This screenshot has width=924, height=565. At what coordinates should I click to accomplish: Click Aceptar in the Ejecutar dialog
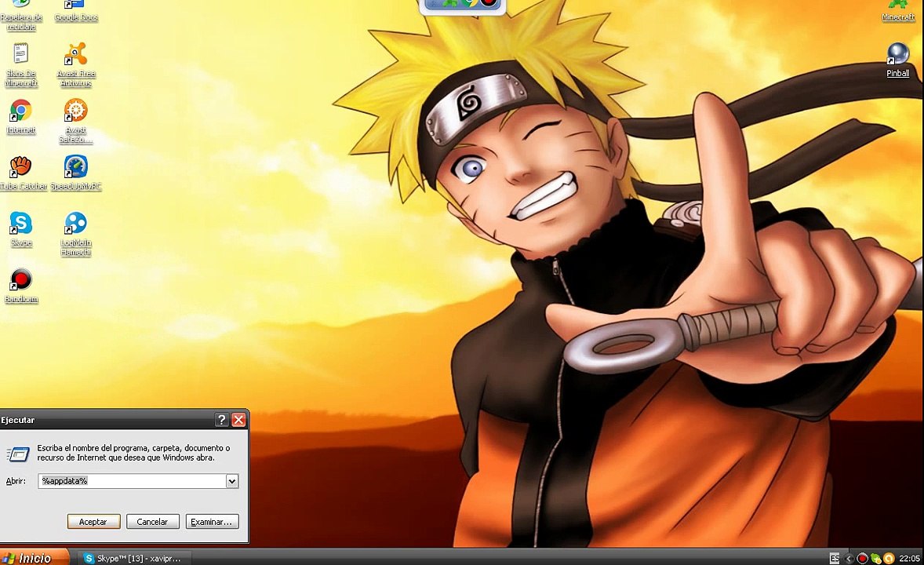93,521
